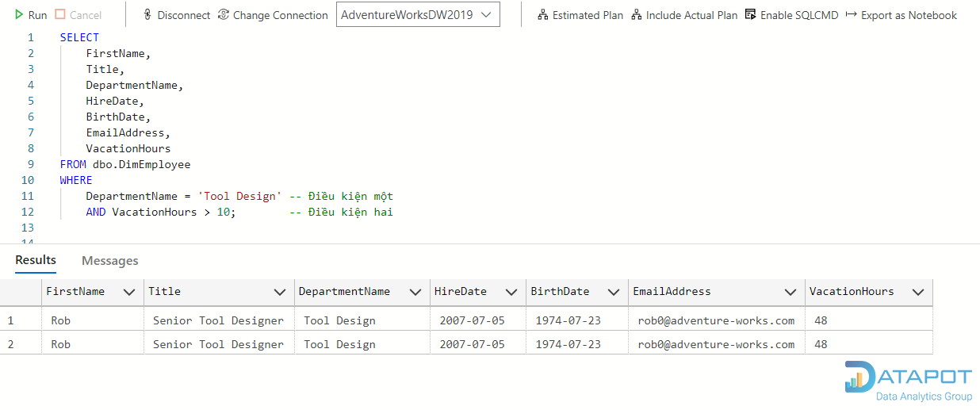Viewport: 980px width, 410px height.
Task: Click the Change Connection icon
Action: coord(223,14)
